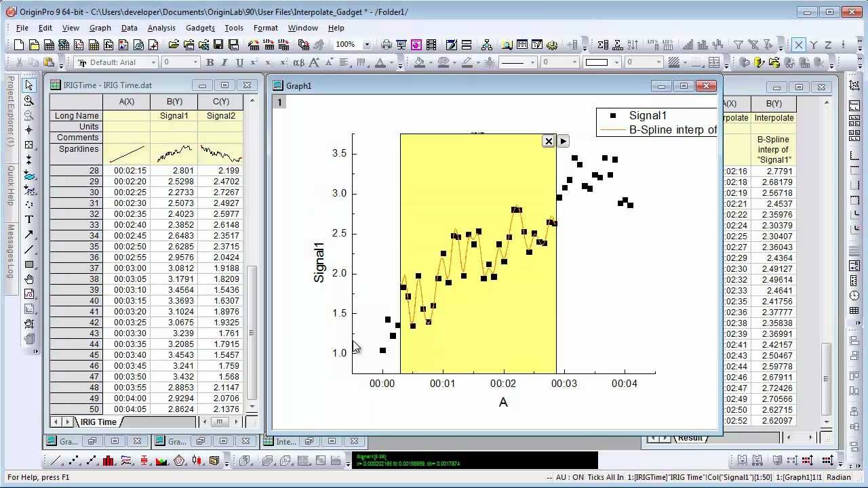868x488 pixels.
Task: Select the A(X) column header in IRIG Time
Action: [x=126, y=102]
